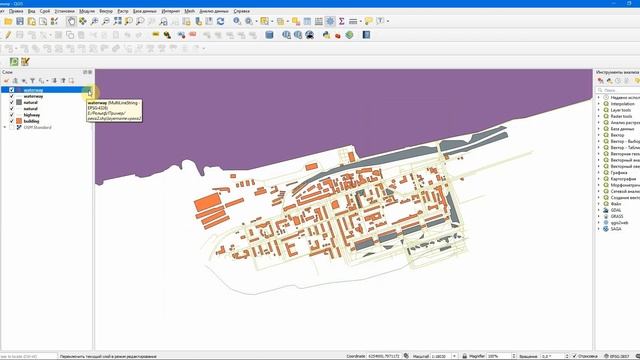
Task: Click the yellow label toolbar icon
Action: (x=156, y=35)
